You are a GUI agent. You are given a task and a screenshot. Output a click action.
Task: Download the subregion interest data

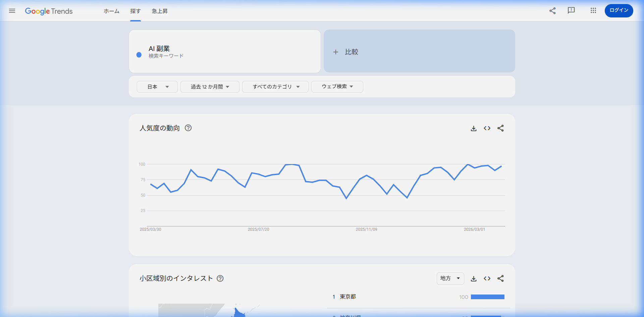(x=474, y=278)
